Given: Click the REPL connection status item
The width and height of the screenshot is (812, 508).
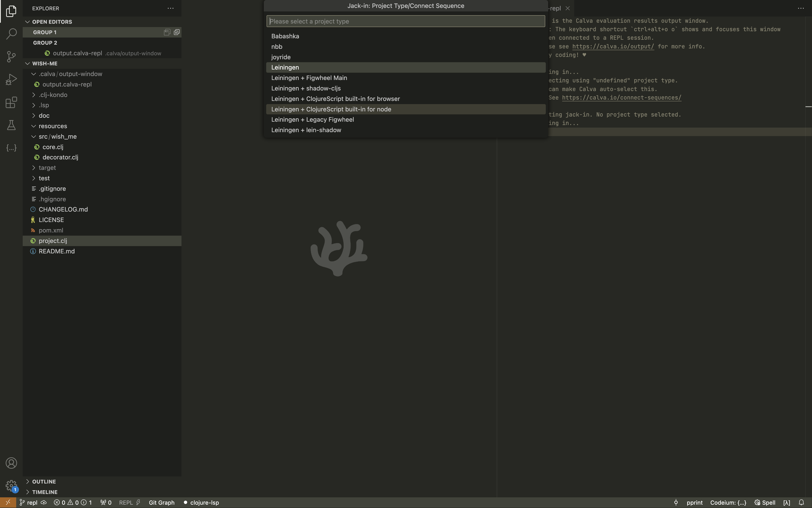Looking at the screenshot, I should click(x=130, y=503).
